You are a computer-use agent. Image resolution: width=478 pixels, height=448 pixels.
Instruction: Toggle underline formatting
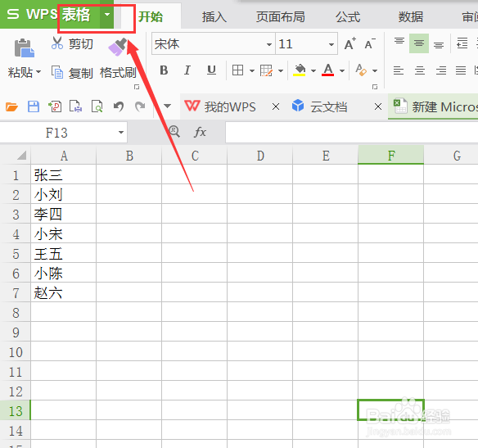(x=211, y=70)
